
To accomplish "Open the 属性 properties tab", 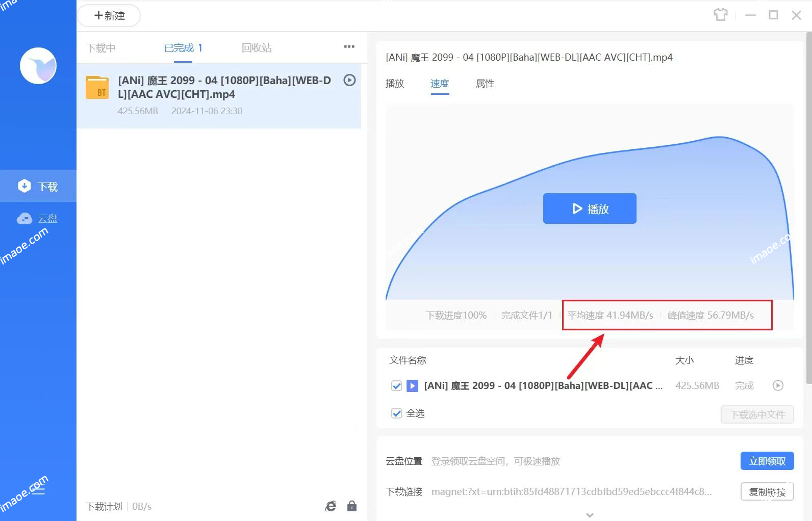I will pos(485,84).
